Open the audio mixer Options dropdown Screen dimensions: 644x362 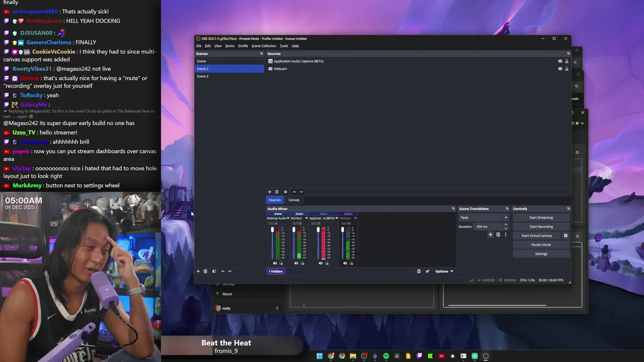tap(444, 271)
